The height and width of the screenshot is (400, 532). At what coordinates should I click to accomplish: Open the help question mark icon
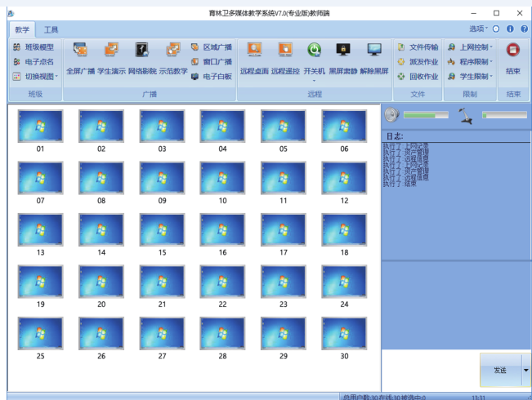tap(524, 29)
